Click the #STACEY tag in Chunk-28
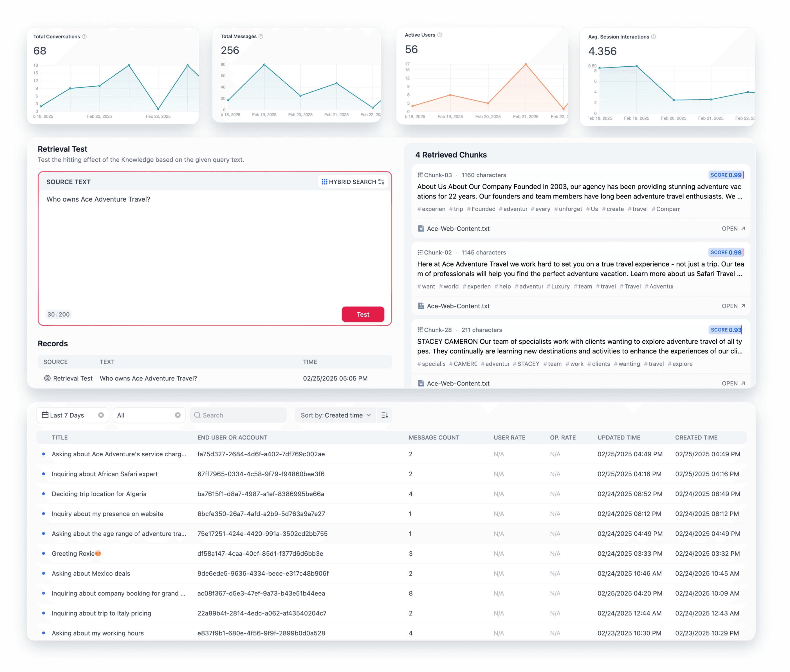This screenshot has width=790, height=672. pos(526,364)
